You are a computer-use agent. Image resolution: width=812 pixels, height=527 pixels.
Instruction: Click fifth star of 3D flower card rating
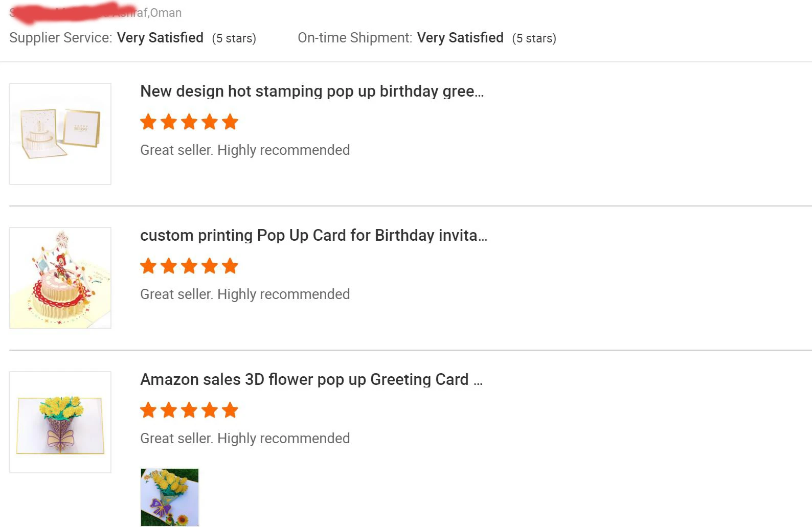(230, 410)
